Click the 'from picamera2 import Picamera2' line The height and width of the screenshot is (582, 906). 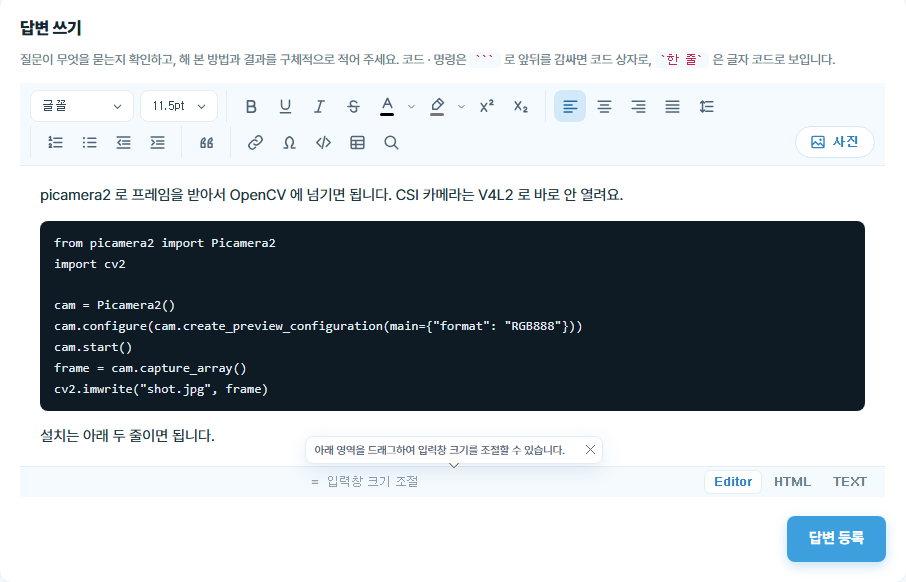pyautogui.click(x=165, y=243)
